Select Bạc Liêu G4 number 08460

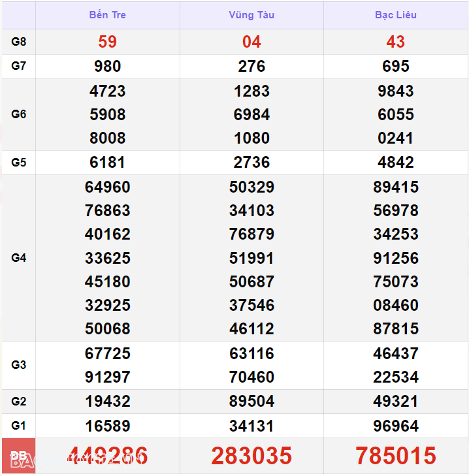(x=396, y=305)
